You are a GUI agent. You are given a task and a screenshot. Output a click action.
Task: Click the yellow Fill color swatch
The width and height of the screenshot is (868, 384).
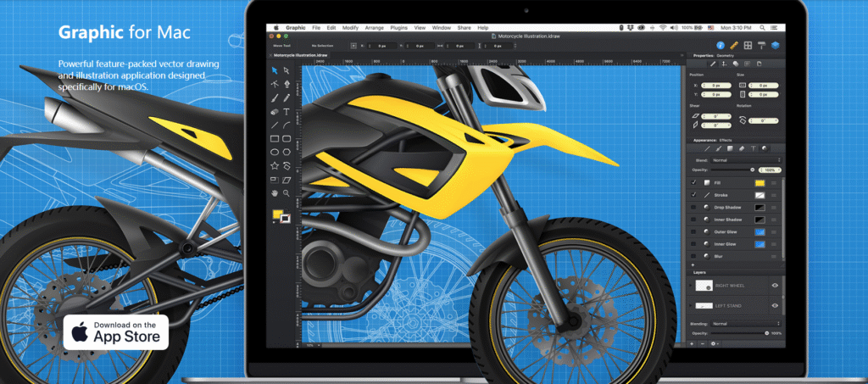760,182
